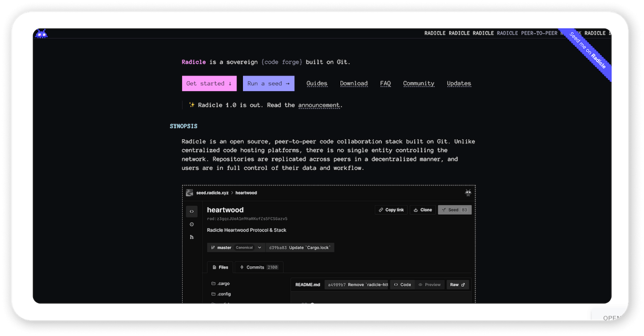Screen dimensions: 644x336
Task: Switch to the Commits tab
Action: click(258, 267)
